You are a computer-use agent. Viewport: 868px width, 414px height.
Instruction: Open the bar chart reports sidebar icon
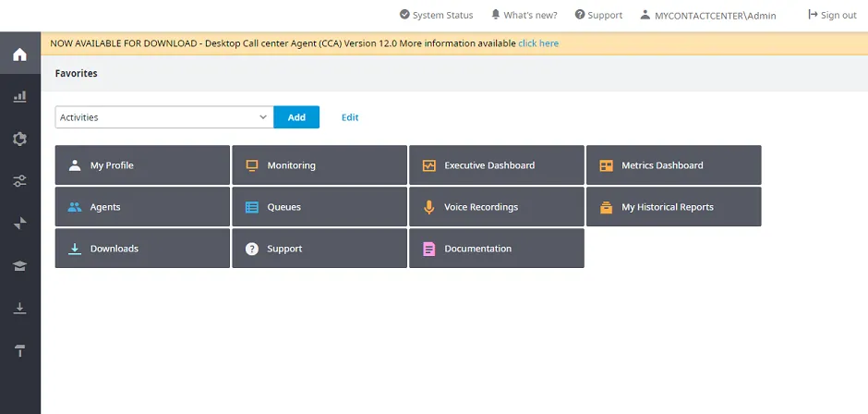[x=20, y=96]
